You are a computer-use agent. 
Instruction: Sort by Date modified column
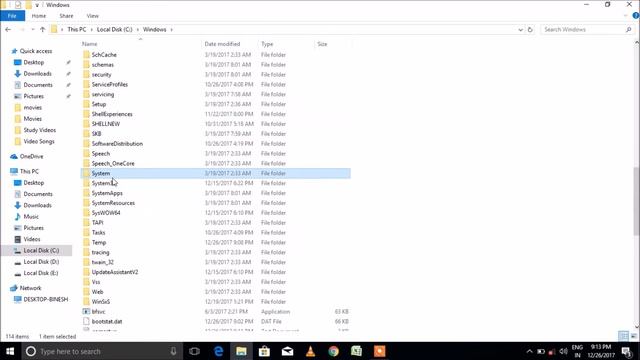coord(222,44)
